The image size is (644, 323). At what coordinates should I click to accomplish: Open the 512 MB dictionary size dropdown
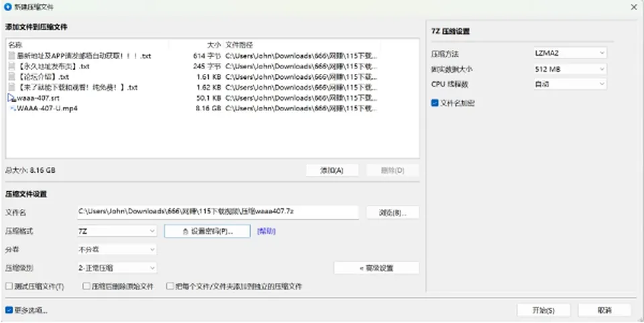point(570,69)
